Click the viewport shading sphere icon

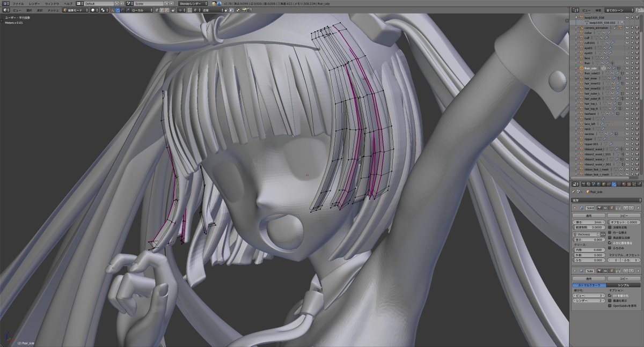[x=94, y=10]
